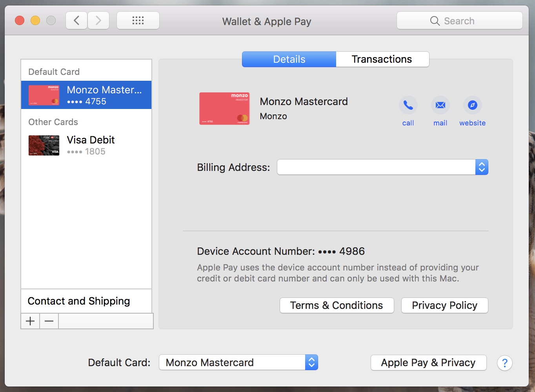The height and width of the screenshot is (392, 535).
Task: Open the Privacy Policy button
Action: pyautogui.click(x=444, y=305)
